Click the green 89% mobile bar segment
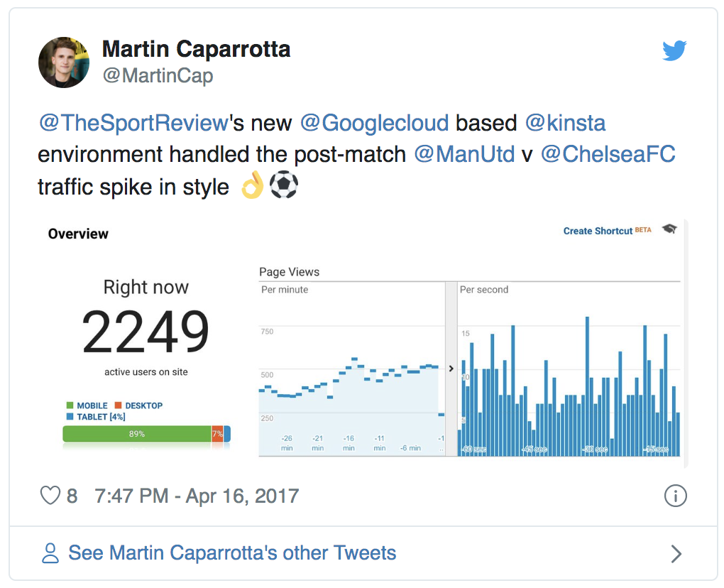The height and width of the screenshot is (588, 724). pyautogui.click(x=137, y=434)
